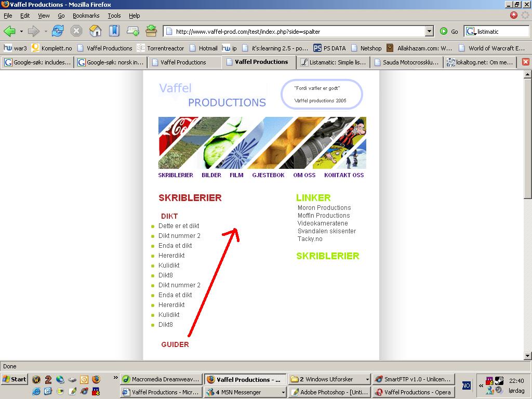Click the SKRIBLERIER navigation link

(176, 175)
